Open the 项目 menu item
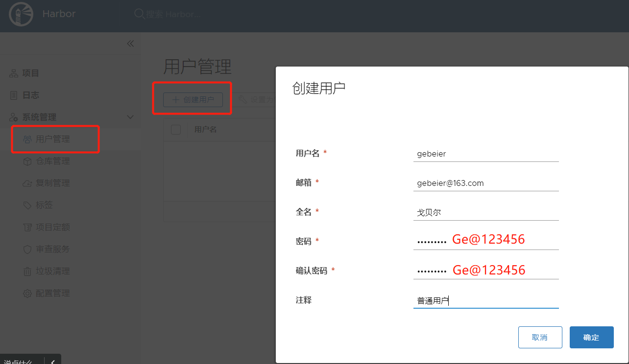 click(30, 73)
